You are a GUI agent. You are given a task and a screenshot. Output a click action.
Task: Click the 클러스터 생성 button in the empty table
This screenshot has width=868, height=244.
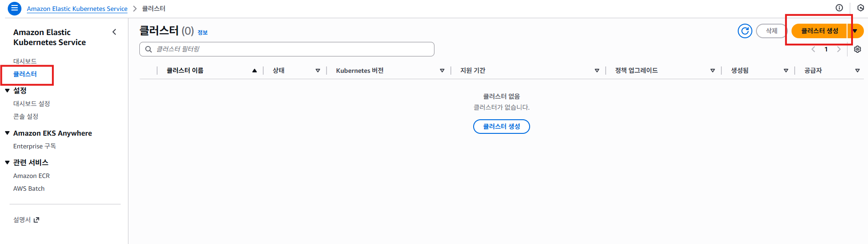(501, 127)
